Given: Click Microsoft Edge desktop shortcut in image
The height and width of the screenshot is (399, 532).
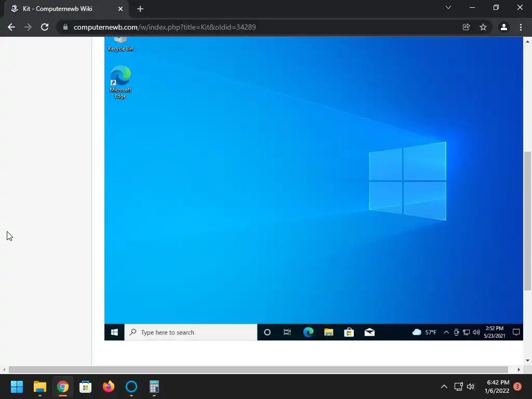Looking at the screenshot, I should click(121, 83).
